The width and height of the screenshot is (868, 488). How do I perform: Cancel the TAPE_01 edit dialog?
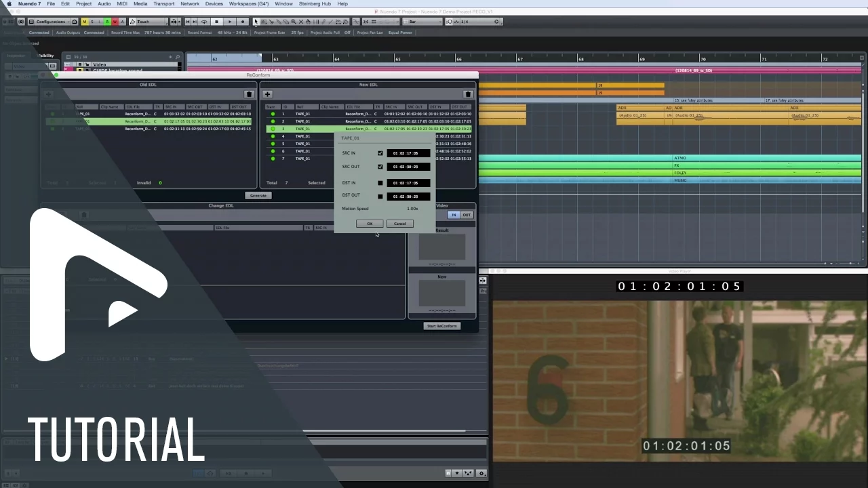(399, 224)
